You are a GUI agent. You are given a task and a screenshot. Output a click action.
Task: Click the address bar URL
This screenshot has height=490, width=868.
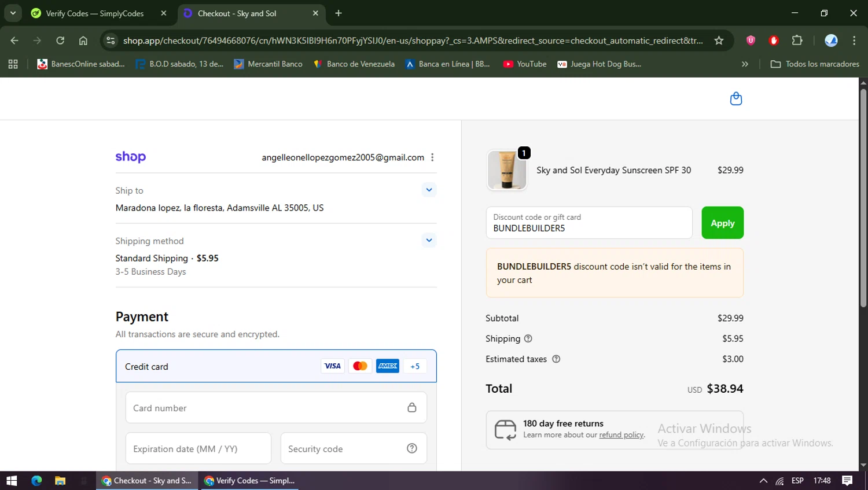click(x=413, y=40)
